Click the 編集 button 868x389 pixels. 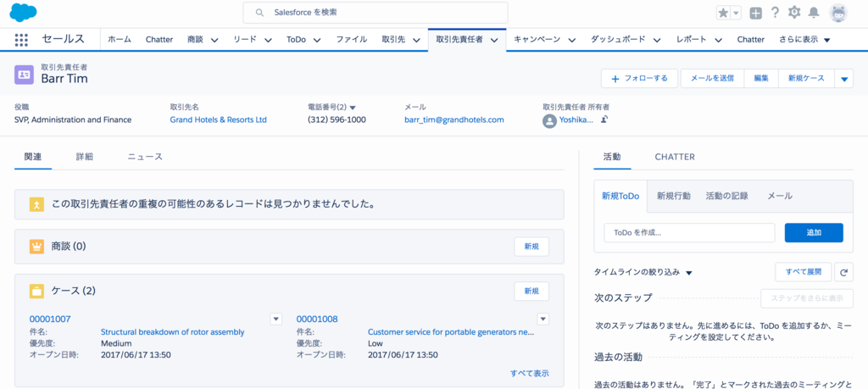click(x=761, y=79)
